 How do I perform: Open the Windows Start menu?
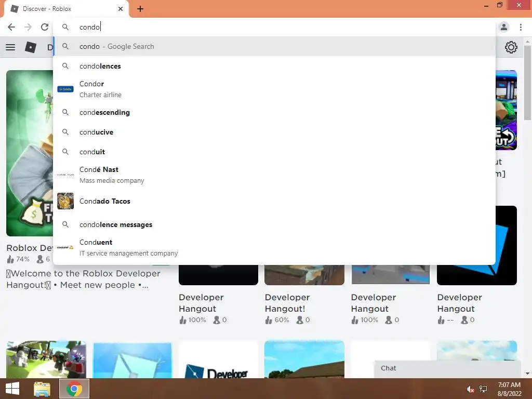(x=12, y=389)
